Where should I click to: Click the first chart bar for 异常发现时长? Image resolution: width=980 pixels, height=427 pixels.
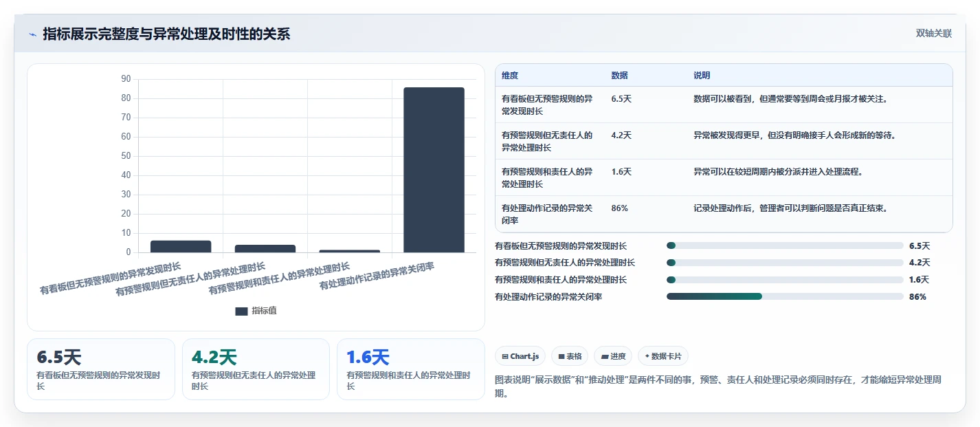point(181,246)
